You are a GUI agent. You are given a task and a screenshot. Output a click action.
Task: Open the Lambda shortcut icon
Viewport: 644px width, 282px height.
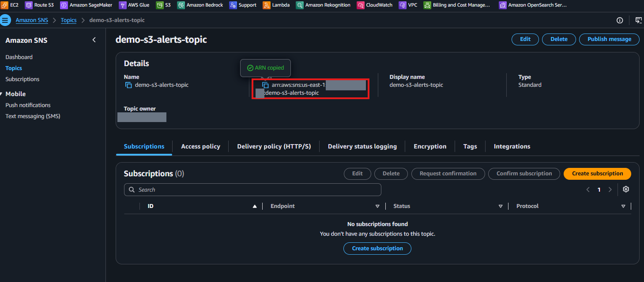pyautogui.click(x=267, y=5)
